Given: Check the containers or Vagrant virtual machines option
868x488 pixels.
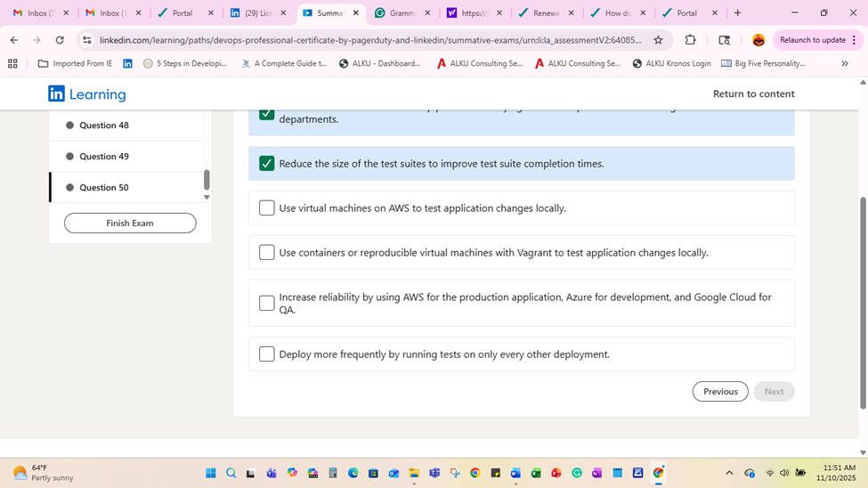Looking at the screenshot, I should tap(267, 252).
